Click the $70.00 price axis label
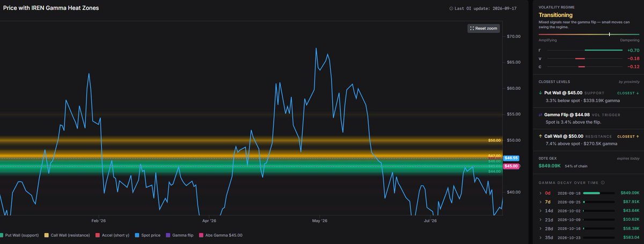Viewport: 644px width, 244px height. point(514,37)
